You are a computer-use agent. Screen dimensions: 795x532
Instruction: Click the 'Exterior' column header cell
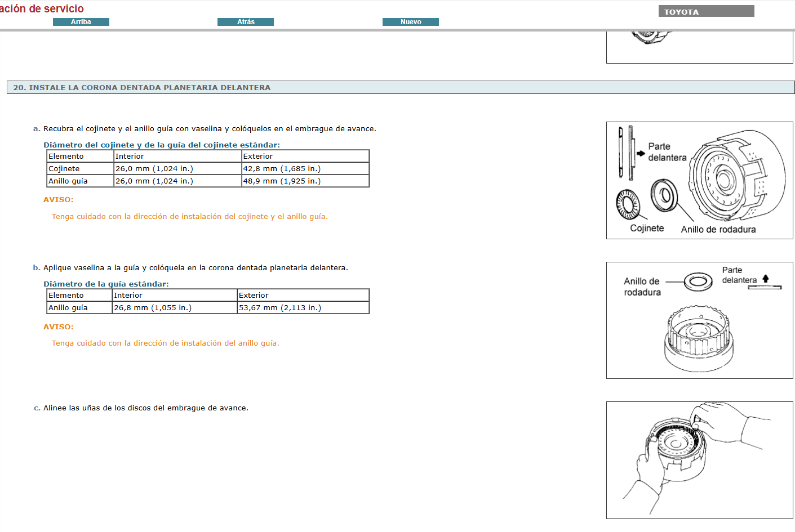coord(257,156)
